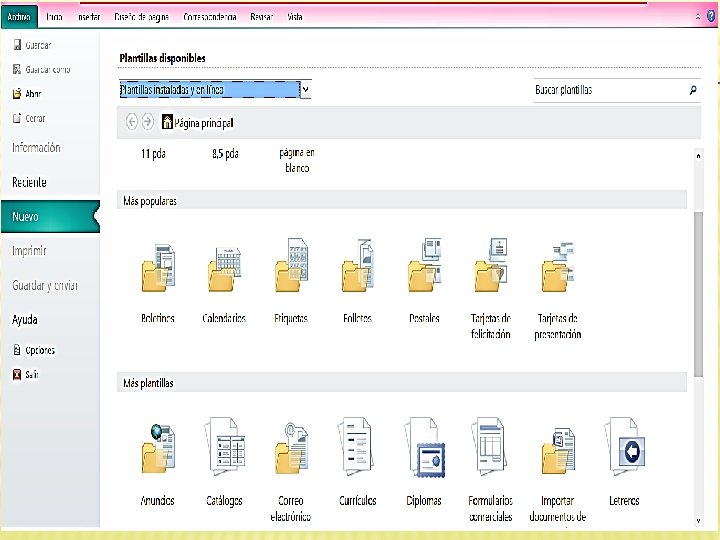Open the Help question mark icon
Image resolution: width=720 pixels, height=540 pixels.
pyautogui.click(x=711, y=17)
